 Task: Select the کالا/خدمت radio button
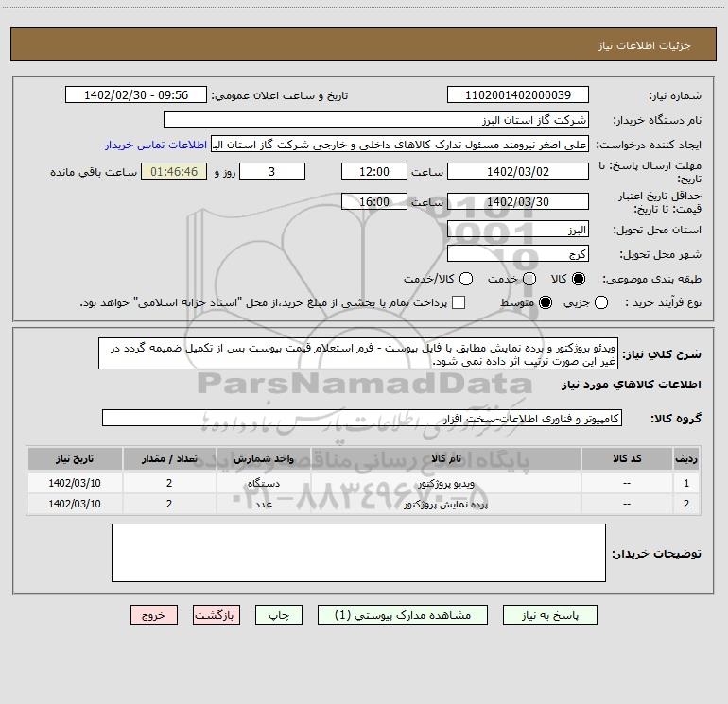tap(466, 279)
